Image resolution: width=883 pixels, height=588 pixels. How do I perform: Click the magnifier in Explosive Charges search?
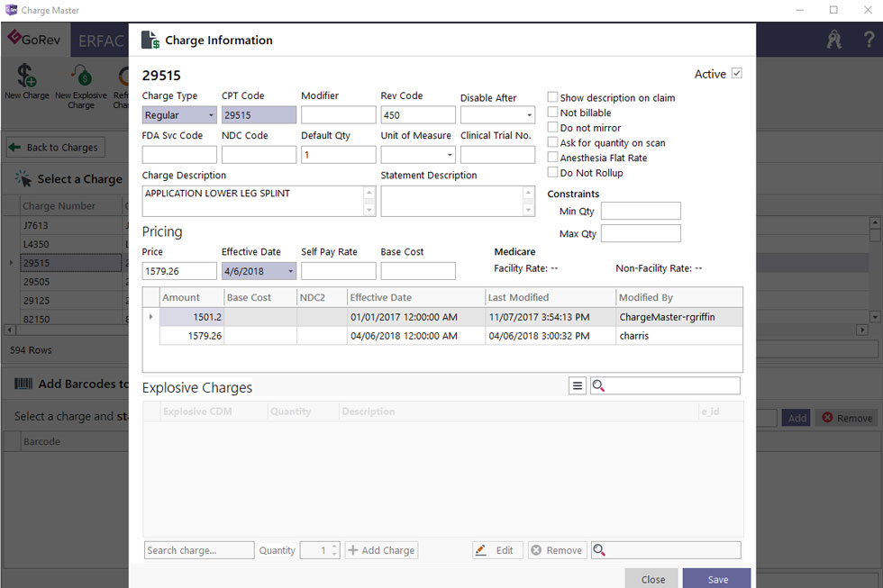pyautogui.click(x=598, y=385)
